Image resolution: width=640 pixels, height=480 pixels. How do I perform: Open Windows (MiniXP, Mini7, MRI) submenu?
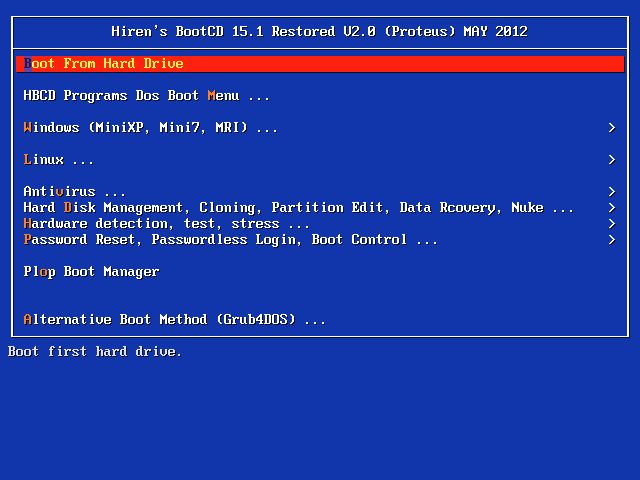320,128
